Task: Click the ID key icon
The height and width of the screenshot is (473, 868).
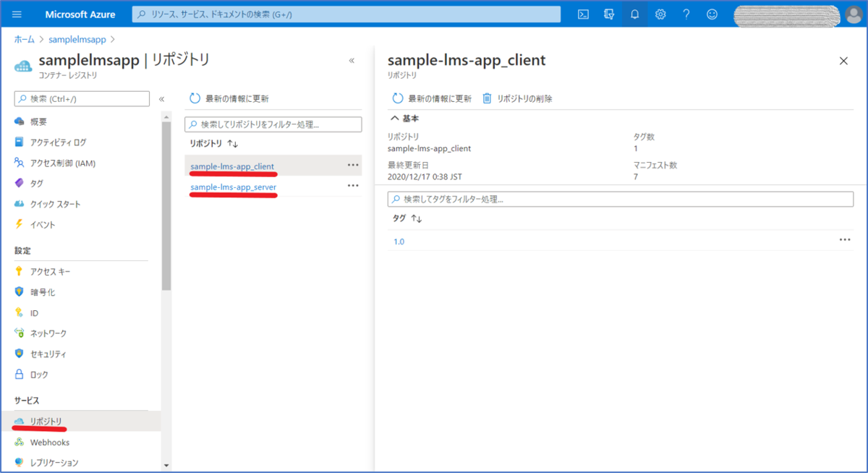Action: (x=20, y=313)
